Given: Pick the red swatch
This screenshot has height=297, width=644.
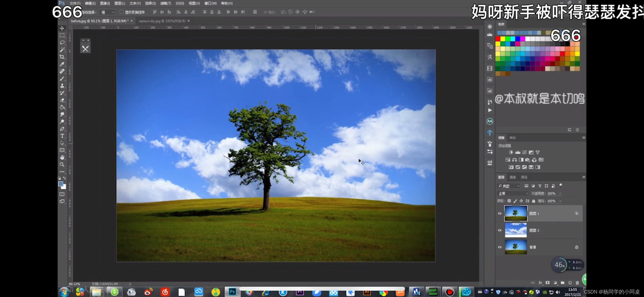Looking at the screenshot, I should click(x=498, y=39).
